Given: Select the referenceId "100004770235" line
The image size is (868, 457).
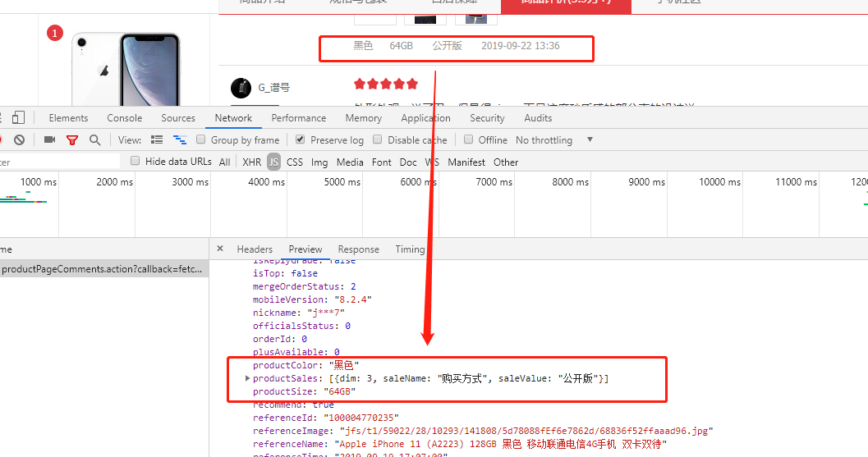Looking at the screenshot, I should point(325,418).
